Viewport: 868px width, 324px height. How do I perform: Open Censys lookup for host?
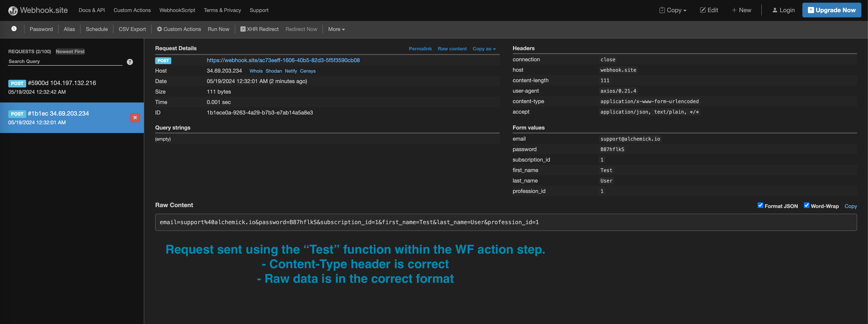[308, 71]
